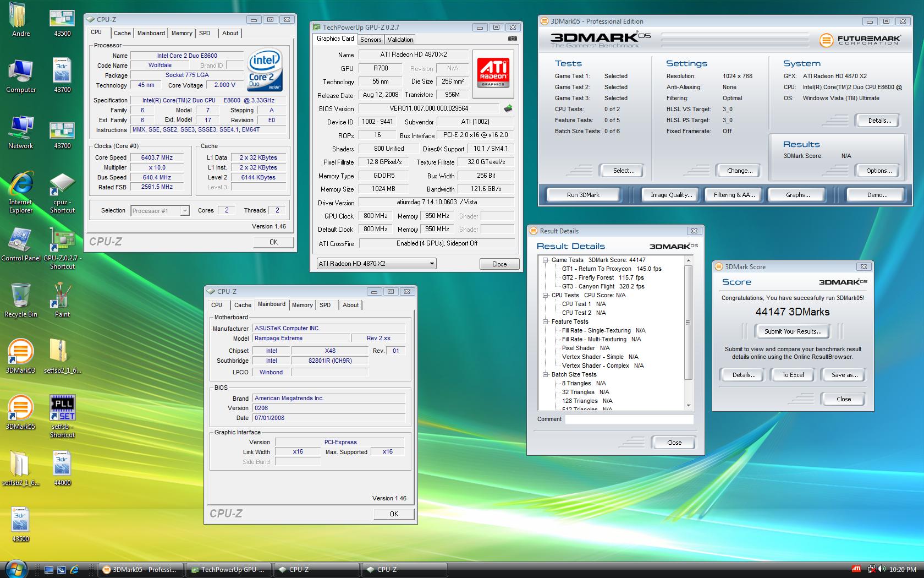
Task: Click the ATI tray icon
Action: coord(856,570)
